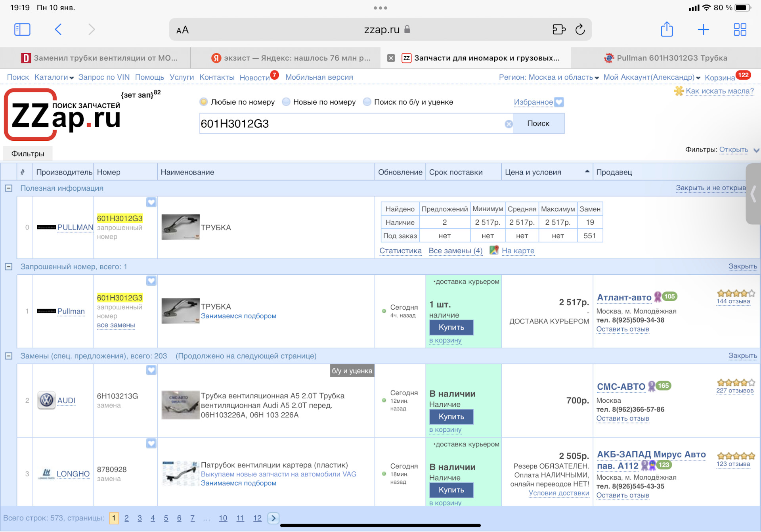
Task: Add PULLMAN row 0 to favorites heart
Action: [151, 203]
